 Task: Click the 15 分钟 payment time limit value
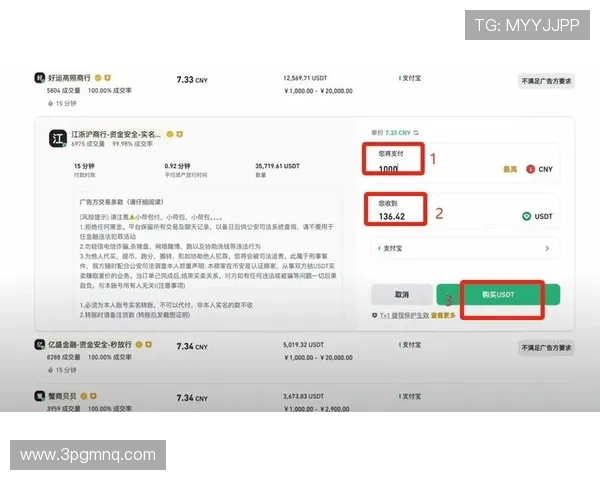click(84, 166)
